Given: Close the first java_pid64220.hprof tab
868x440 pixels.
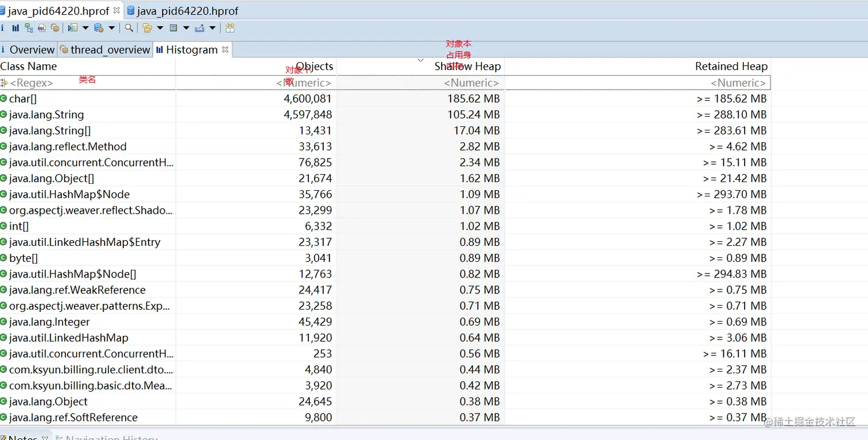Looking at the screenshot, I should pyautogui.click(x=117, y=10).
